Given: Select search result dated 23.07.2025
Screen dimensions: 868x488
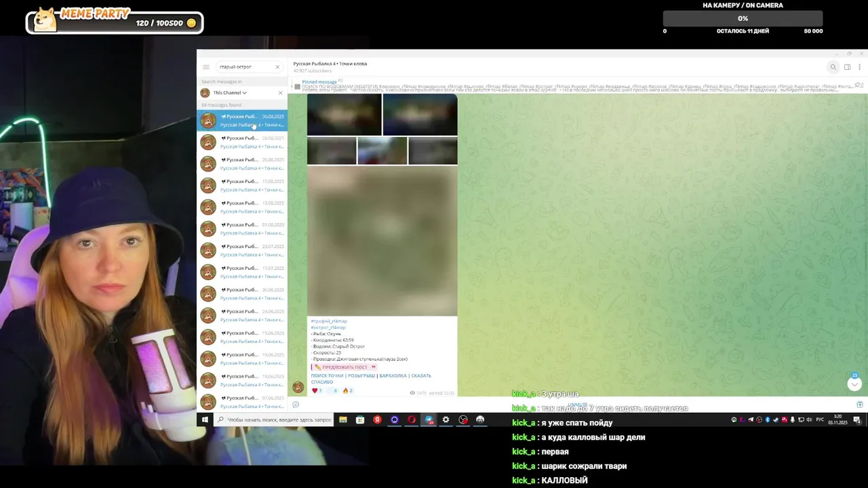Looking at the screenshot, I should [242, 251].
